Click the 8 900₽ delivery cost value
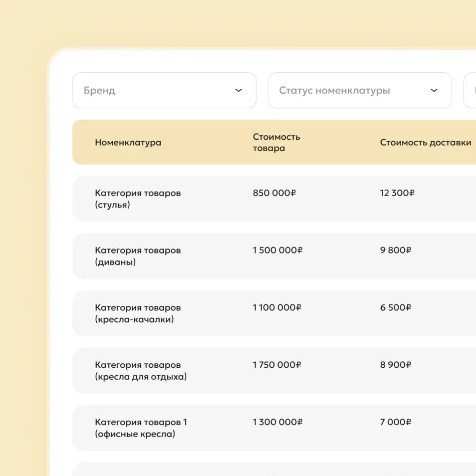 click(x=396, y=365)
